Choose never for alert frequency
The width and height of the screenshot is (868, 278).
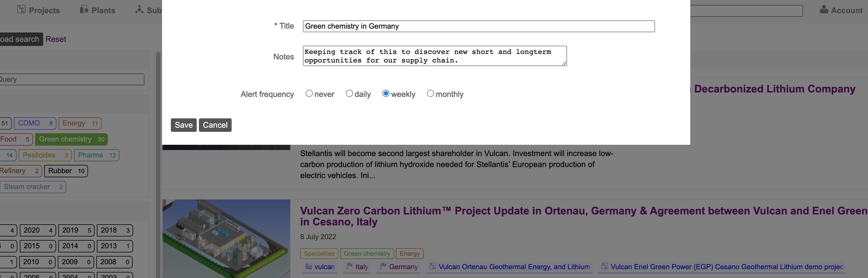point(309,93)
